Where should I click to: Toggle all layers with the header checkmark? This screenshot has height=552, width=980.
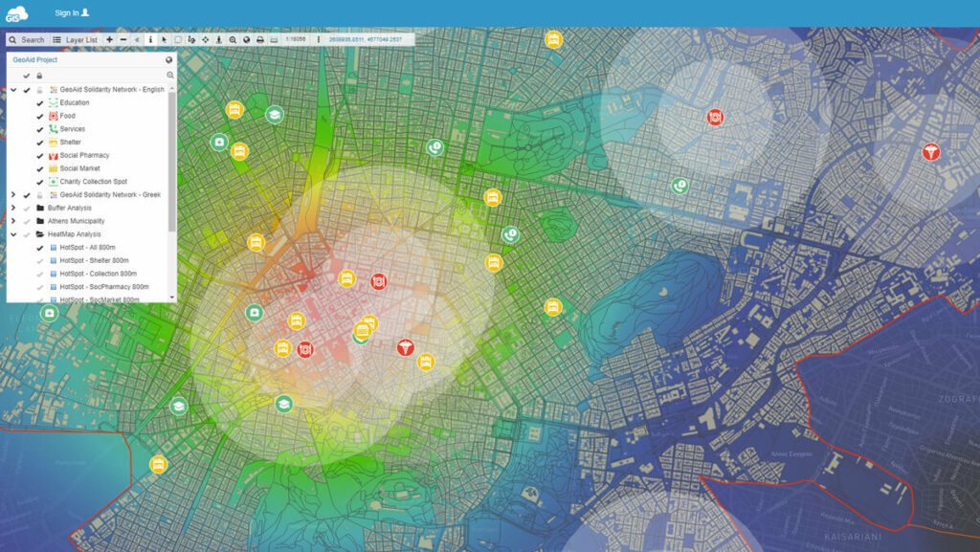[26, 76]
